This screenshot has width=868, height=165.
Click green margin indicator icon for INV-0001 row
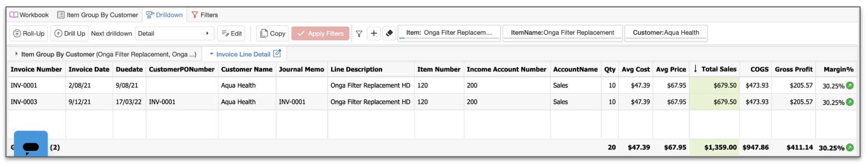point(850,86)
